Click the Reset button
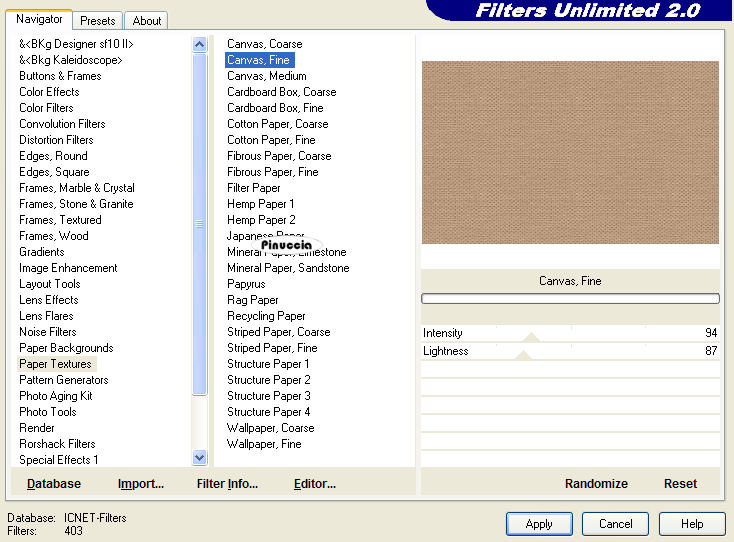Image resolution: width=734 pixels, height=542 pixels. tap(680, 483)
